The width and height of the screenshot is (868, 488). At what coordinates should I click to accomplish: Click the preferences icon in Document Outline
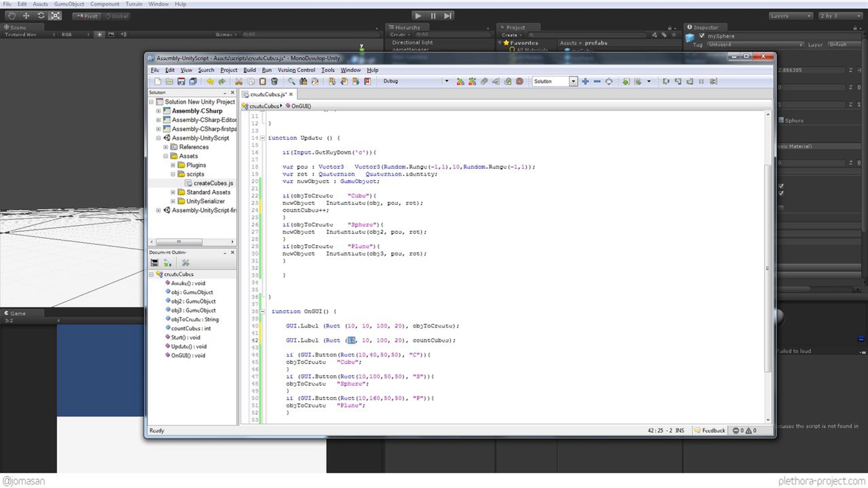click(186, 263)
